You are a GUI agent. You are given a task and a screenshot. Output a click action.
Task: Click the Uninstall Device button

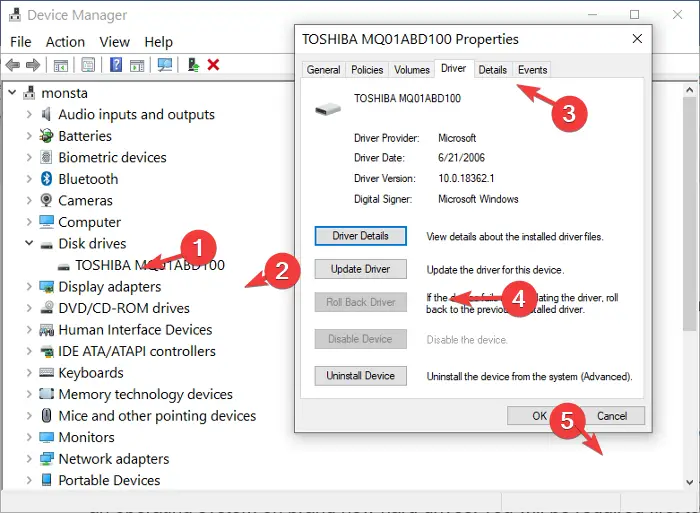360,375
